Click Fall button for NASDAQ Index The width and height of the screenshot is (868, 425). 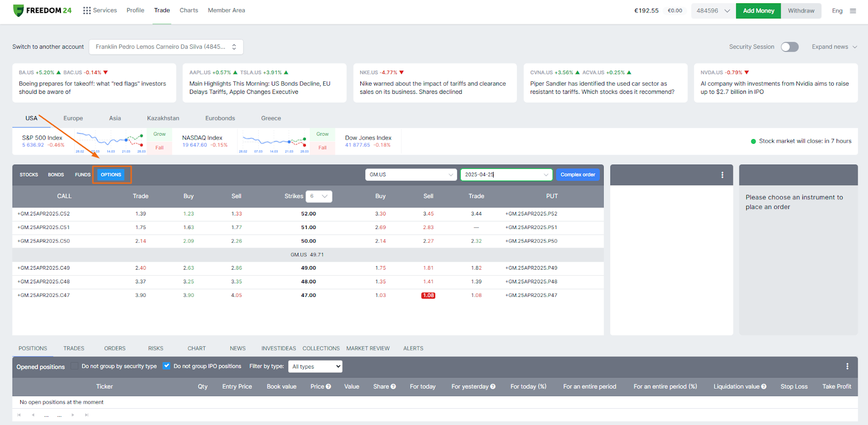pos(323,148)
